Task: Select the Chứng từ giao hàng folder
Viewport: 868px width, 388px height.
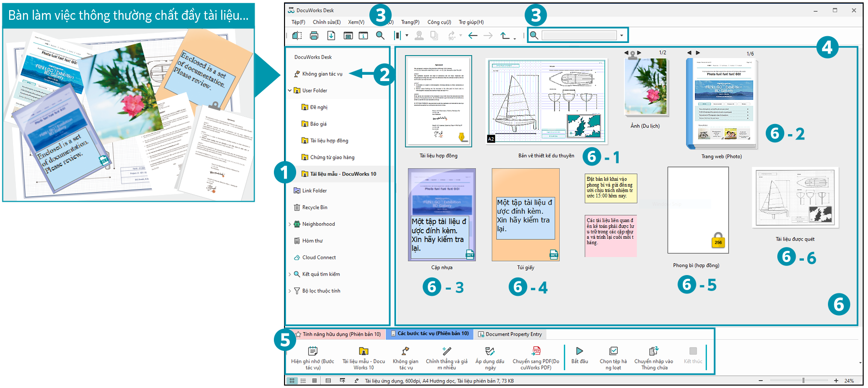Action: point(332,157)
